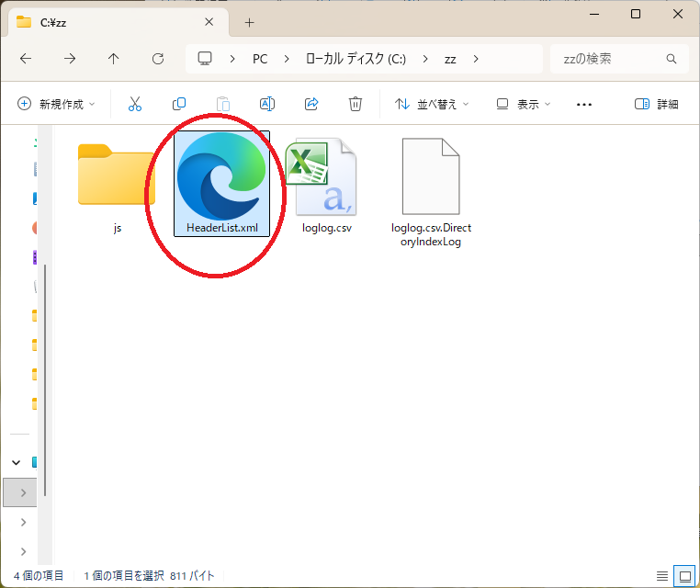This screenshot has height=588, width=700.
Task: Select the js folder icon
Action: (116, 175)
